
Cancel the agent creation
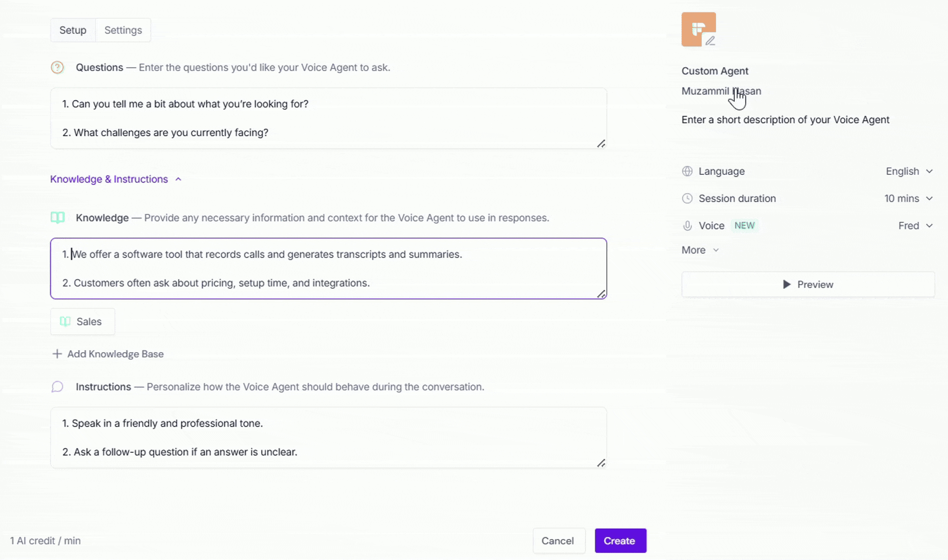[x=558, y=541]
